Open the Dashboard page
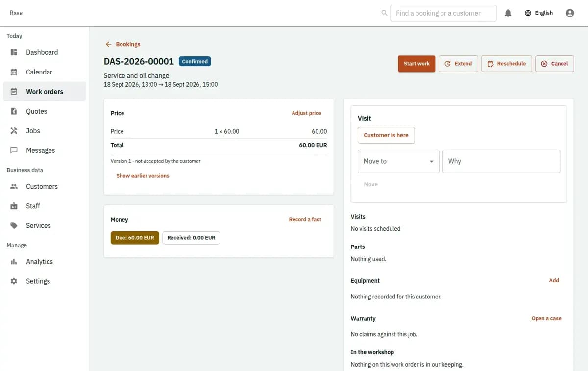 pyautogui.click(x=45, y=52)
